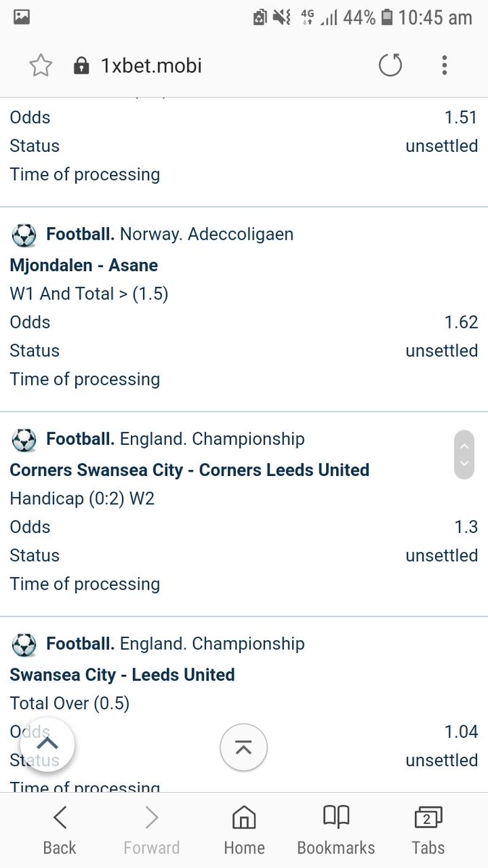Image resolution: width=488 pixels, height=868 pixels.
Task: Reload the page with the refresh icon
Action: [x=390, y=67]
